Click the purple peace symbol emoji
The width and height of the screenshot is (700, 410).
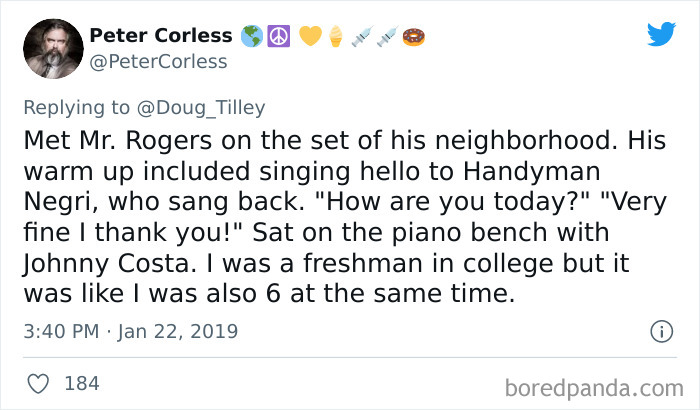pyautogui.click(x=279, y=37)
